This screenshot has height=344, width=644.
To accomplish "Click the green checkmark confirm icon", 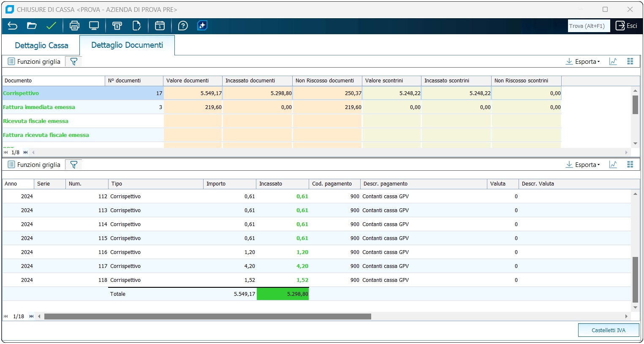I will pyautogui.click(x=51, y=26).
